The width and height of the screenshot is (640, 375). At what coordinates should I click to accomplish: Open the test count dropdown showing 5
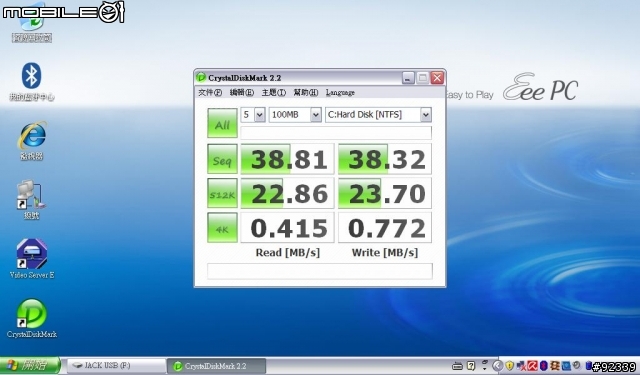[253, 115]
